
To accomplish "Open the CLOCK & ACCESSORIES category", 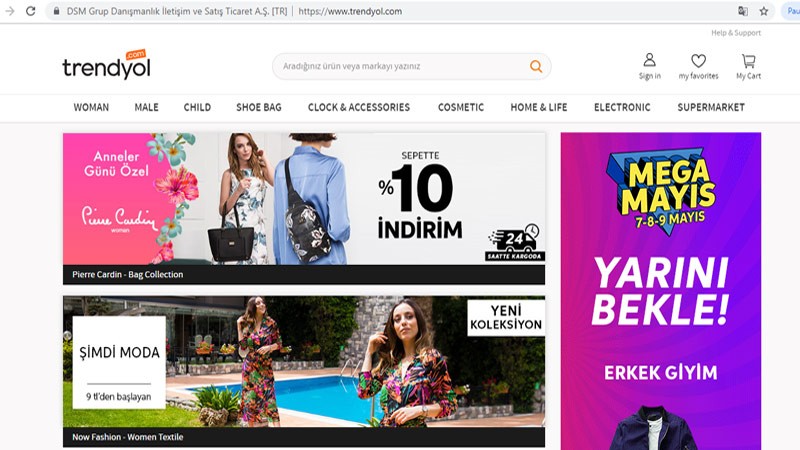I will click(x=359, y=107).
